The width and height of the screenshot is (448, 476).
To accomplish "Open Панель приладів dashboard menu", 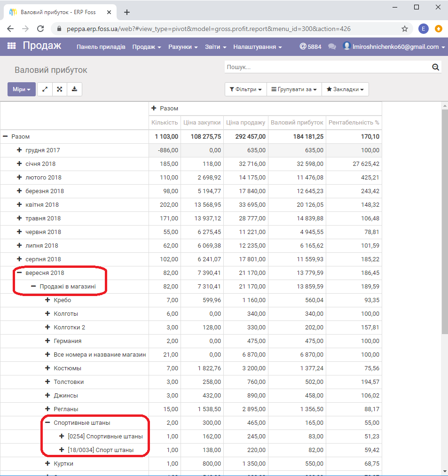I will pyautogui.click(x=101, y=47).
